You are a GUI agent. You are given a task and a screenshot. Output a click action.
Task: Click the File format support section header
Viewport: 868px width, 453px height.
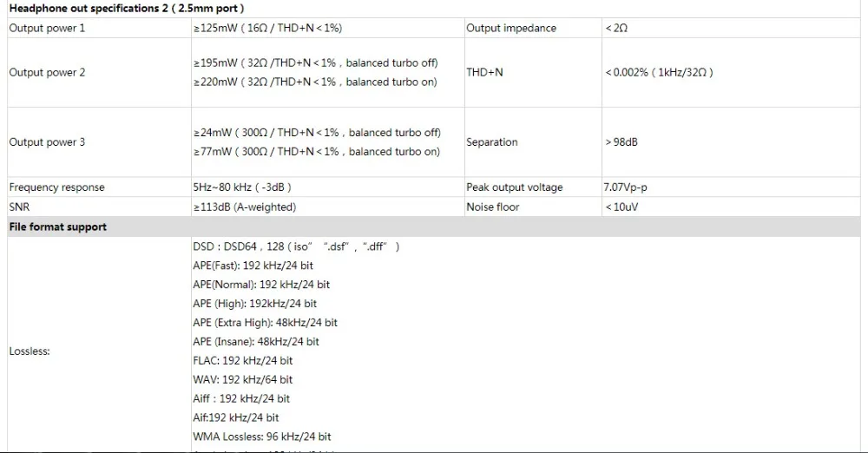pyautogui.click(x=57, y=227)
